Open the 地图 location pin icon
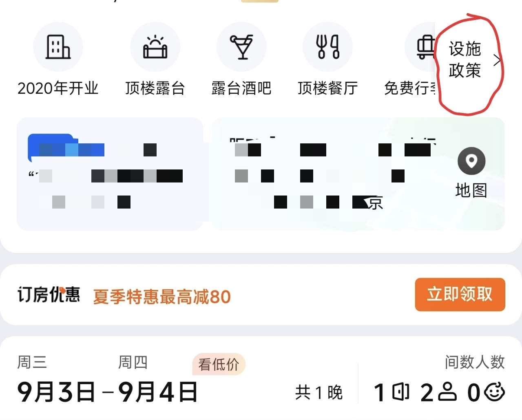The image size is (522, 420). click(x=471, y=161)
